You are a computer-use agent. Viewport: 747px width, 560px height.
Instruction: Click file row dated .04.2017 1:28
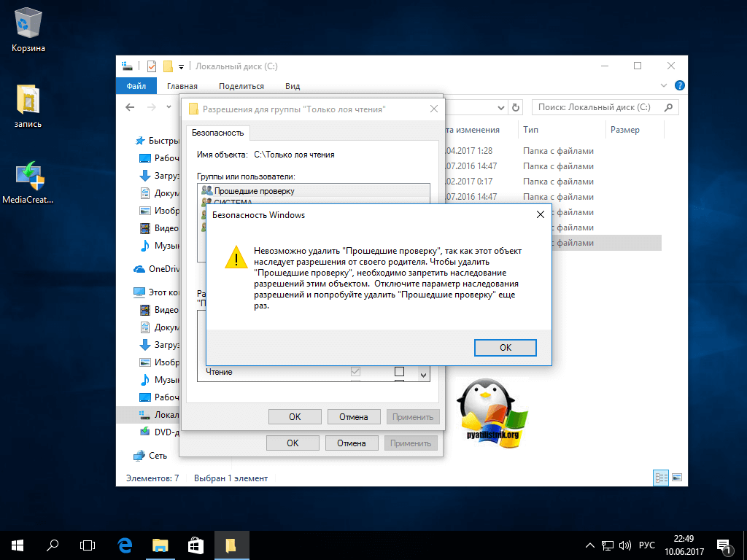553,151
